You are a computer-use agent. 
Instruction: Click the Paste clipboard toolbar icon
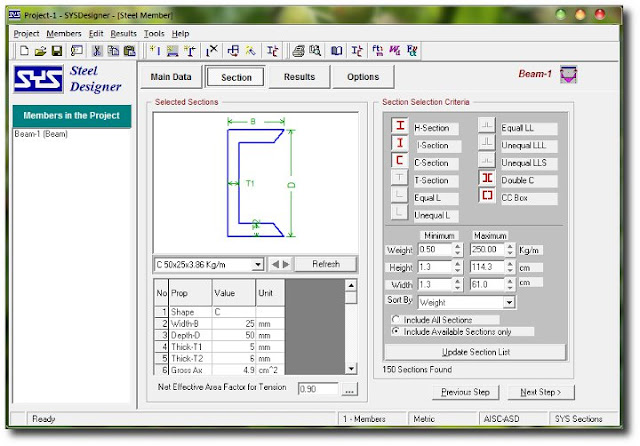click(x=129, y=51)
